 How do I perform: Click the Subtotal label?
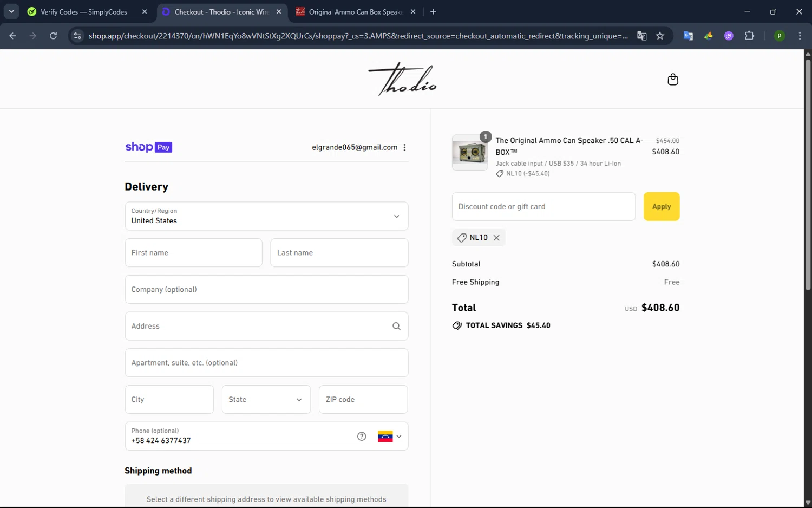click(466, 264)
